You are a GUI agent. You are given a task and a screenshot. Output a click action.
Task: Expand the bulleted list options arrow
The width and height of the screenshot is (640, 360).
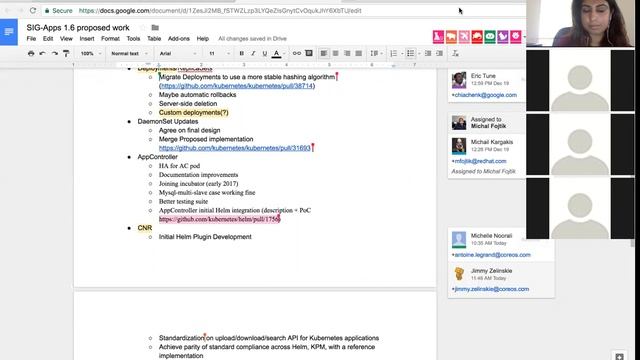[419, 53]
